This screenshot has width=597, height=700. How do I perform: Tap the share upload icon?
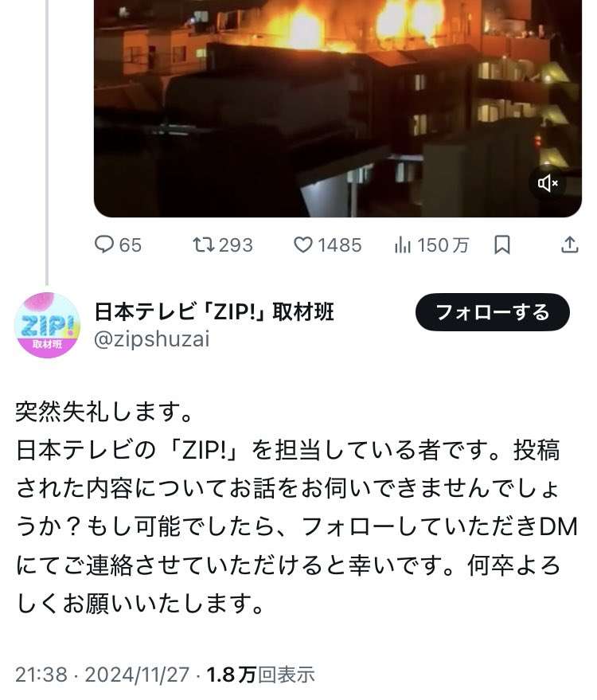point(569,244)
